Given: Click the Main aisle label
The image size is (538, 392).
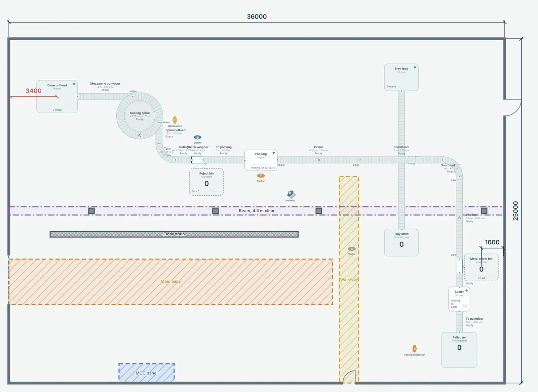Looking at the screenshot, I should tap(170, 281).
